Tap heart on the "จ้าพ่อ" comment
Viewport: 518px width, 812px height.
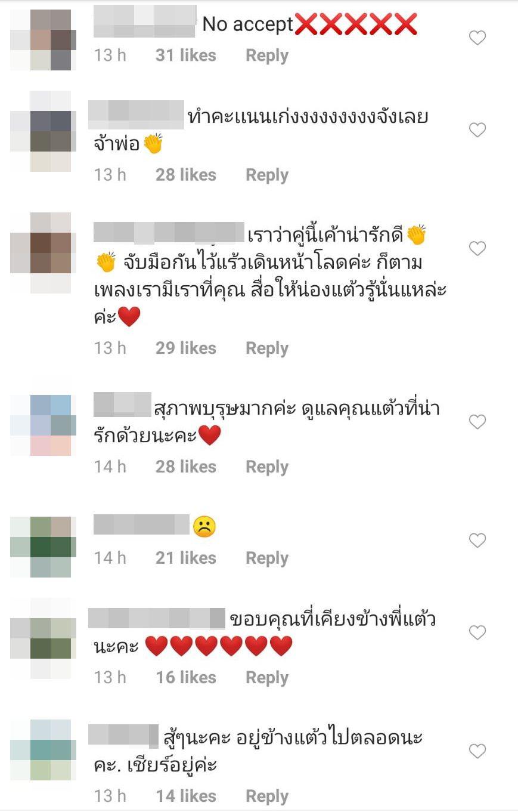(x=477, y=129)
